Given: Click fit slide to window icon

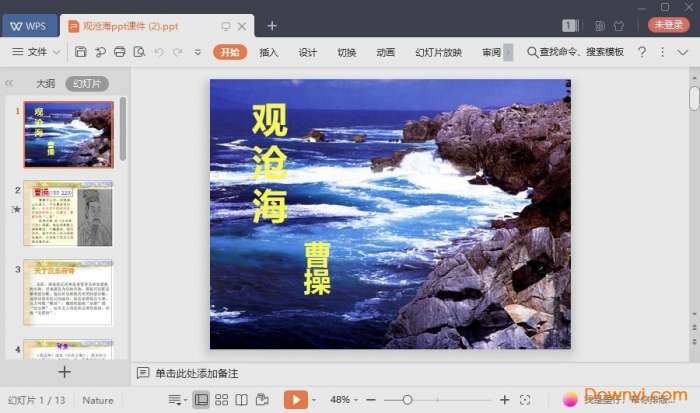Looking at the screenshot, I should click(526, 400).
